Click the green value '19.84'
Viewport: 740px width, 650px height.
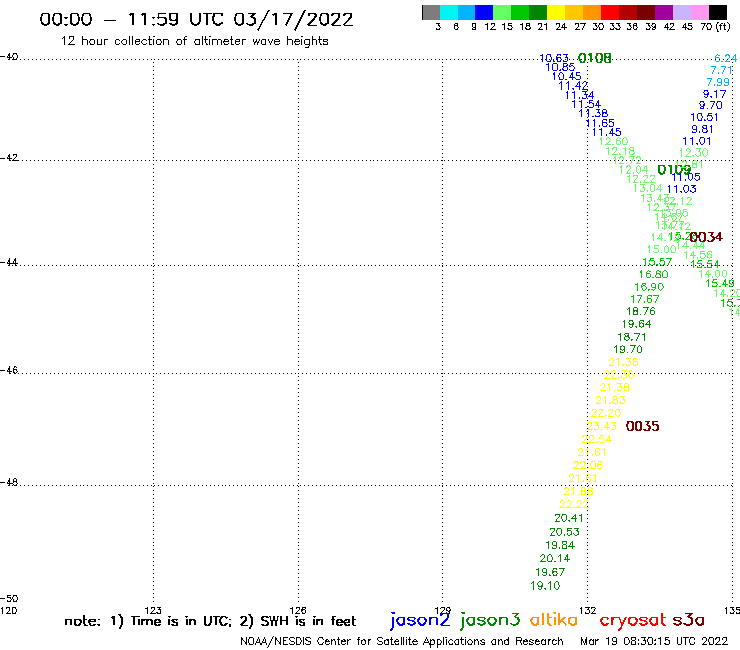tap(560, 545)
